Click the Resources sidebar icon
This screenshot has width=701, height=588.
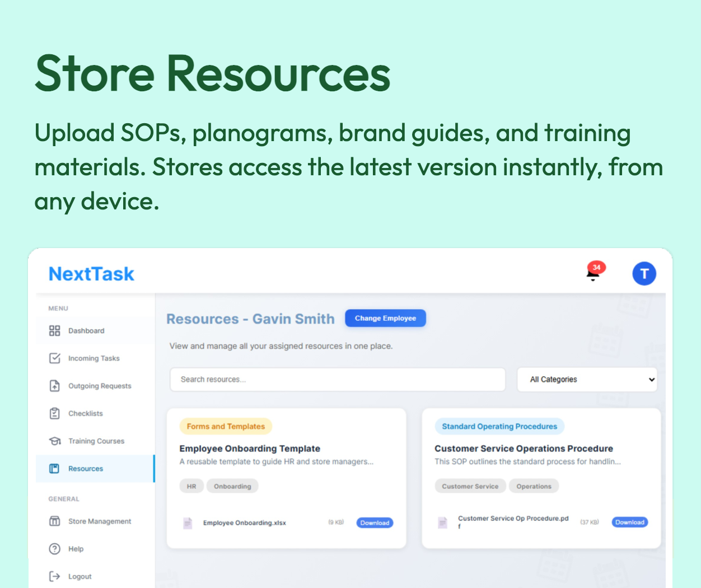pos(54,469)
